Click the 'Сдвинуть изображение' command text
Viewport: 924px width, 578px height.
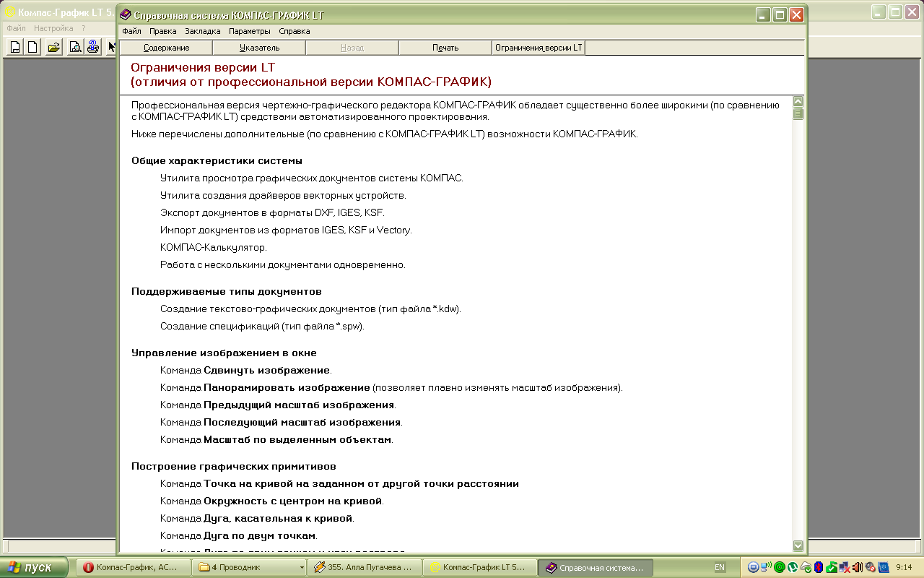click(266, 370)
